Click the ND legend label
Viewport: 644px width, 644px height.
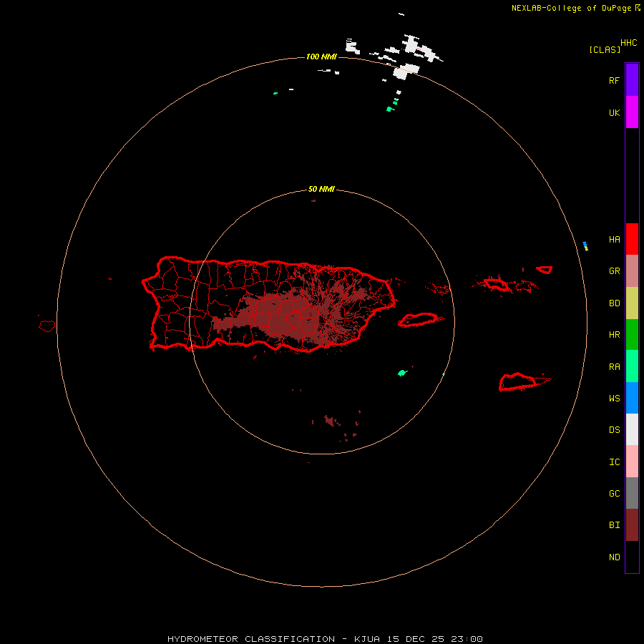614,557
